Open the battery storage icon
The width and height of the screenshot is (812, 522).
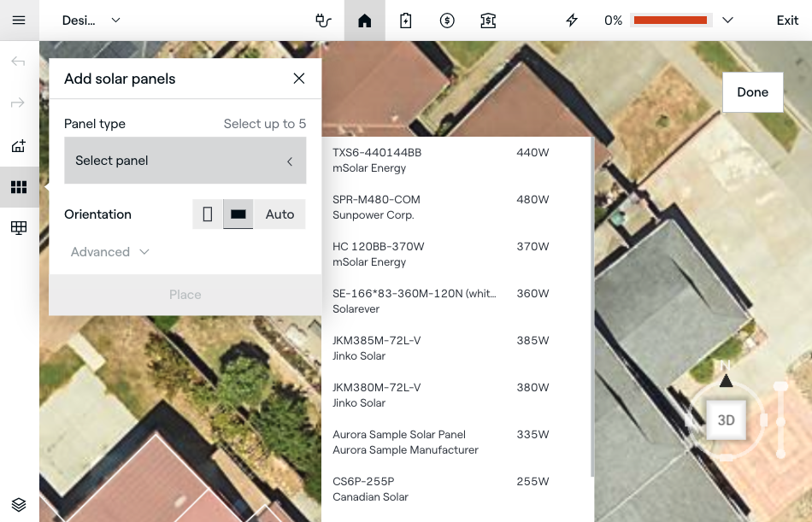[406, 21]
